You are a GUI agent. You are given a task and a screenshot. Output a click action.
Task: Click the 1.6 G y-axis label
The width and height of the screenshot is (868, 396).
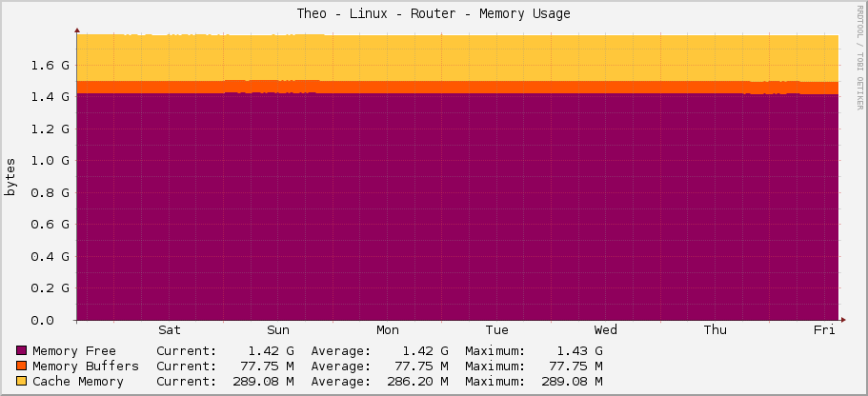coord(50,66)
